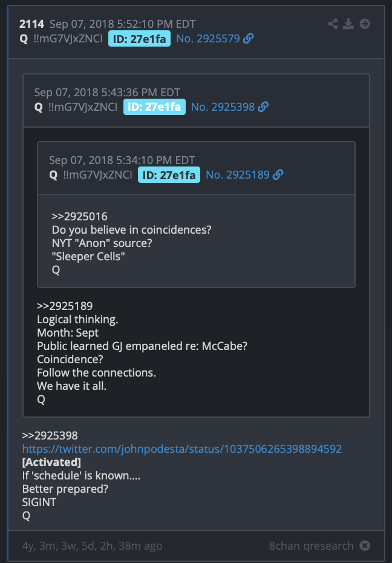Click the share icon on post 2114
The height and width of the screenshot is (563, 392).
click(333, 24)
